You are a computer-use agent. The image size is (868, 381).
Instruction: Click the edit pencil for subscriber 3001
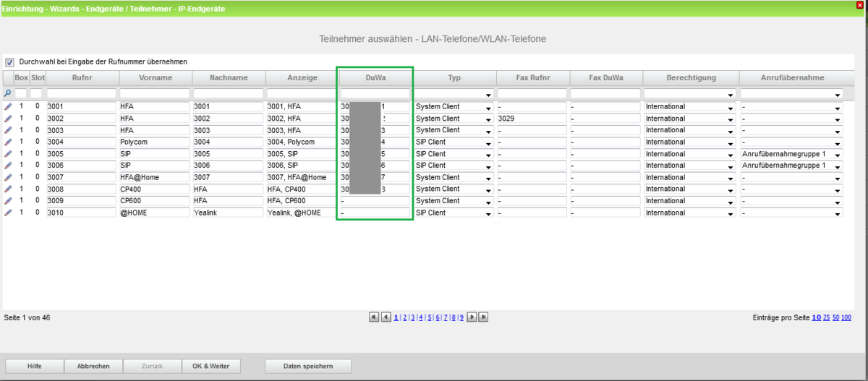[8, 107]
